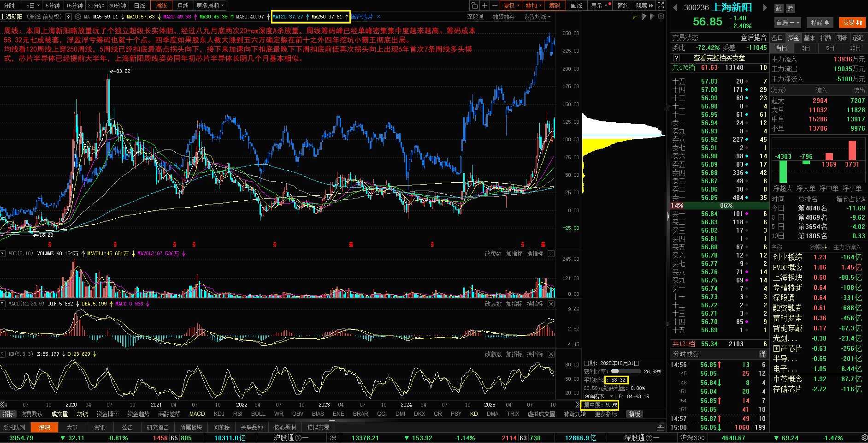Toggle KD indicator in bottom bar

click(x=474, y=414)
